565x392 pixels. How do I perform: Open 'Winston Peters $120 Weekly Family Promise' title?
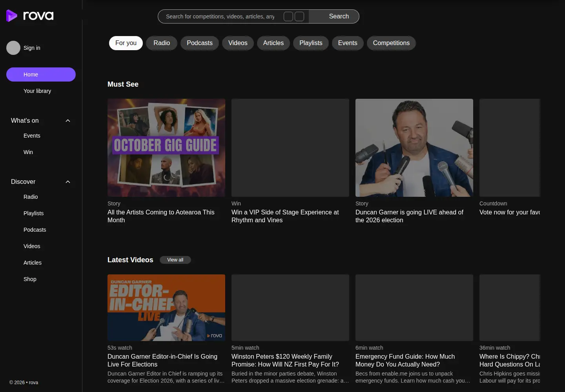285,360
